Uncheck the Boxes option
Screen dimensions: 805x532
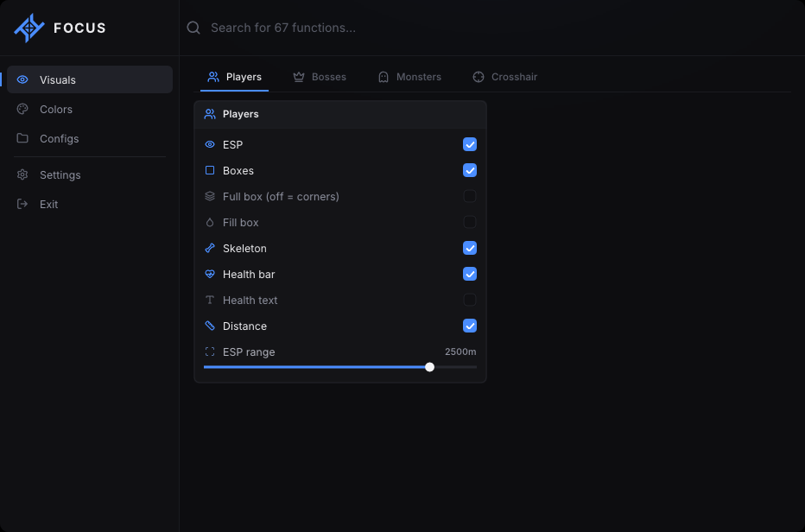(470, 170)
